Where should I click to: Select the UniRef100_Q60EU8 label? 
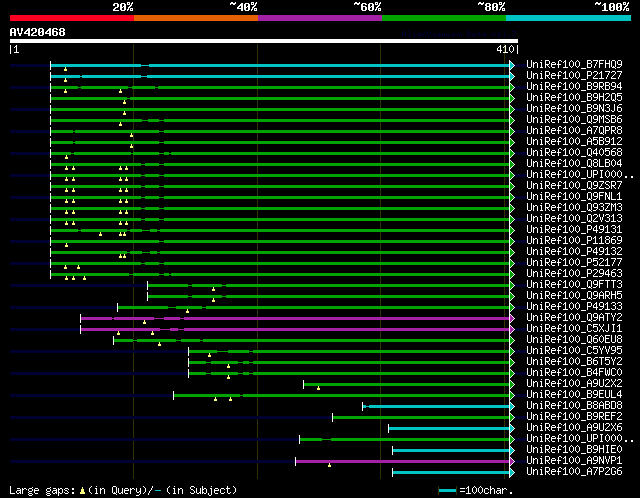click(574, 340)
